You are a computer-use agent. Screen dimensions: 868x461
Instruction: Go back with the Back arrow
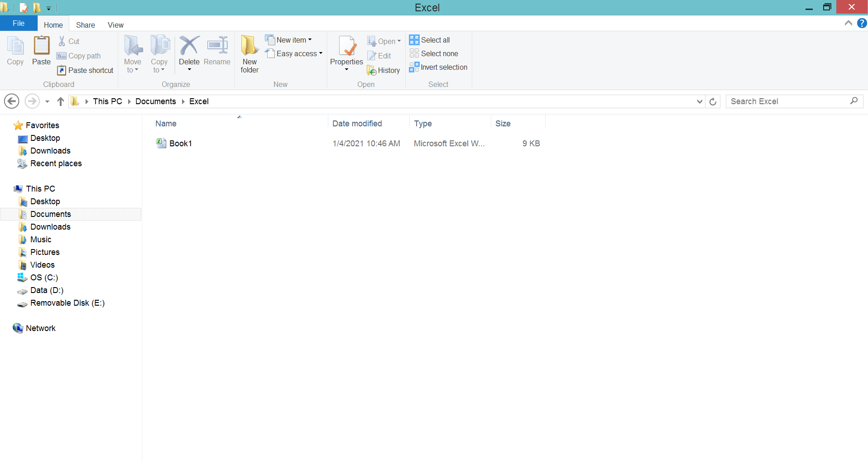(12, 101)
